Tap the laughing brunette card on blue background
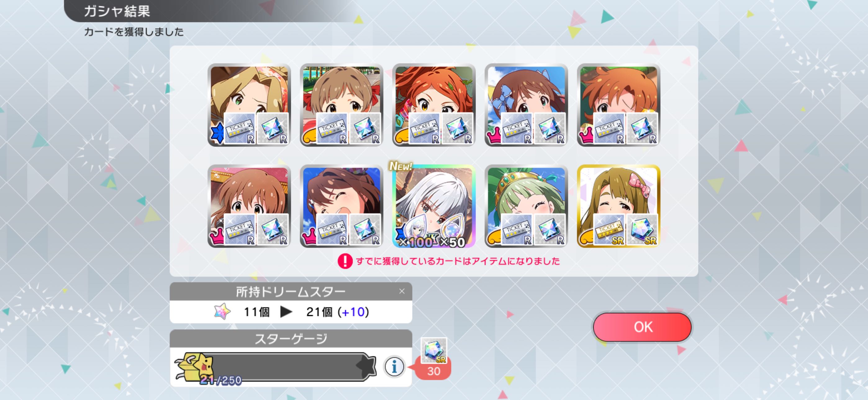The image size is (868, 400). pos(341,206)
